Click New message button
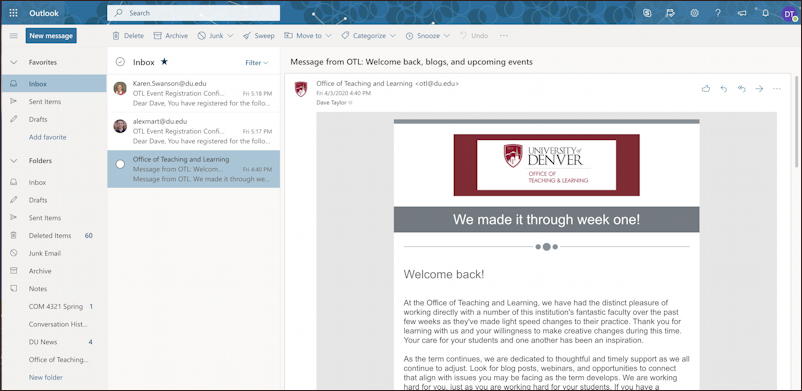 (x=51, y=36)
